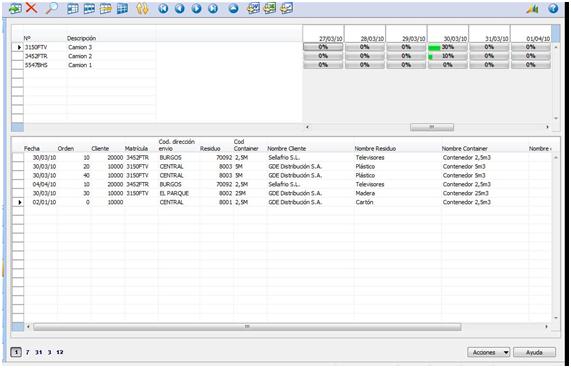
Task: Click the Matrícula column header
Action: tap(136, 149)
